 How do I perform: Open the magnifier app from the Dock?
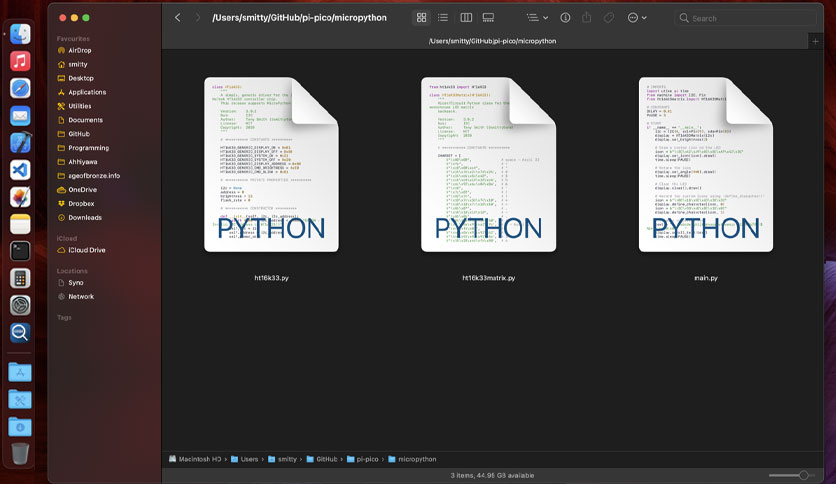(x=20, y=333)
